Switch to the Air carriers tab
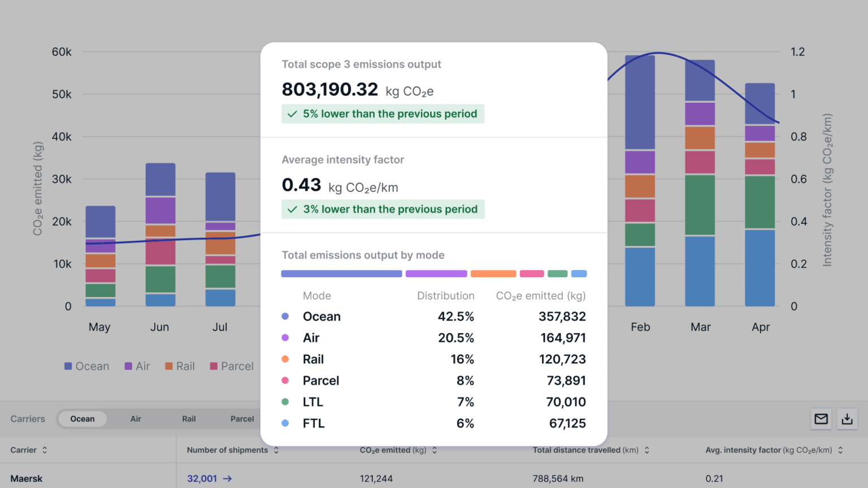 136,419
